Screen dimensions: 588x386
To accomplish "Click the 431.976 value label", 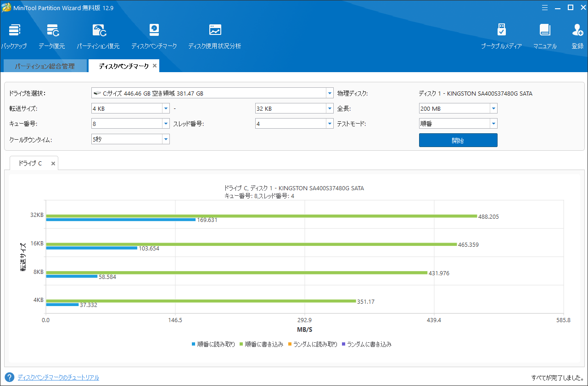I will 439,273.
